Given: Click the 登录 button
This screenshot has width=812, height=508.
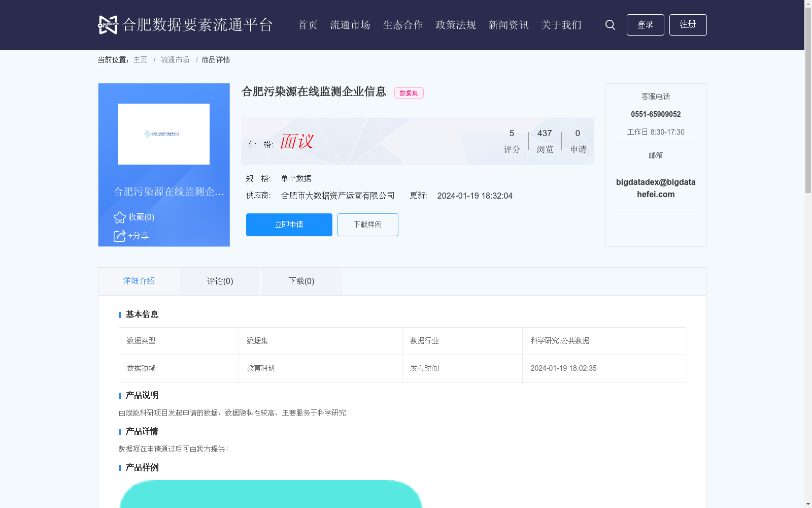Looking at the screenshot, I should 645,24.
